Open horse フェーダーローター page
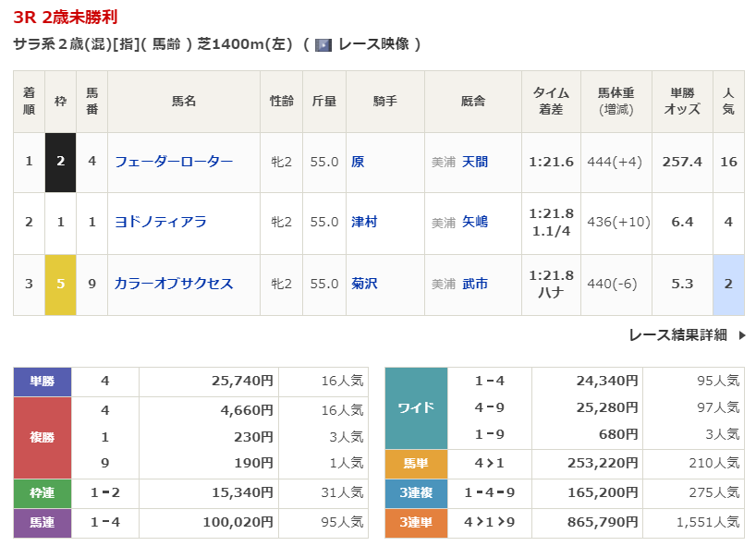Screen dimensions: 756x546 point(174,162)
